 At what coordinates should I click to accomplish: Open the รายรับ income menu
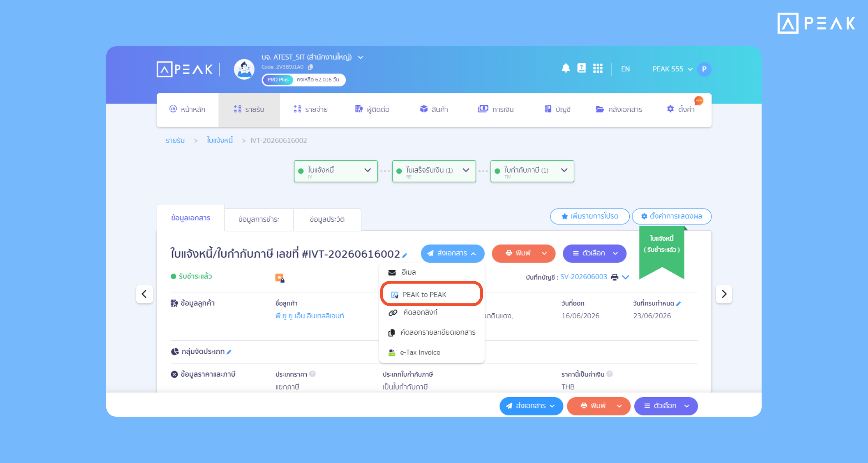click(249, 109)
